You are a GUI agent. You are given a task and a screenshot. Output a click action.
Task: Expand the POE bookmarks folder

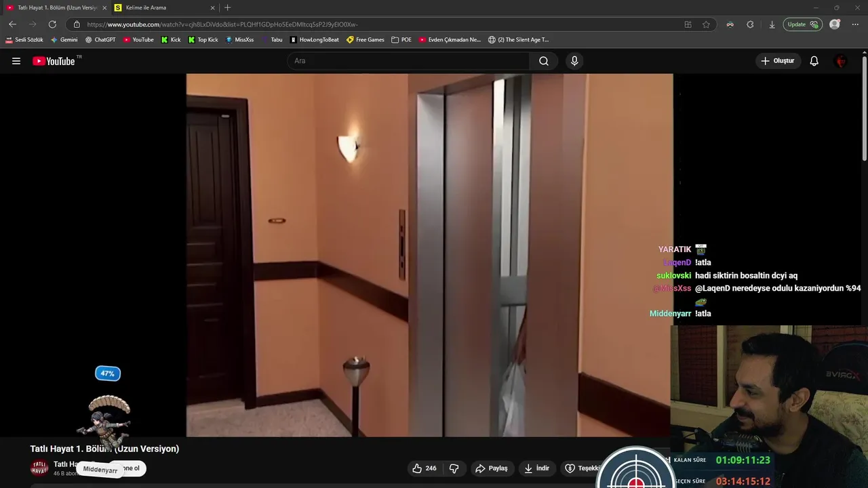tap(401, 40)
